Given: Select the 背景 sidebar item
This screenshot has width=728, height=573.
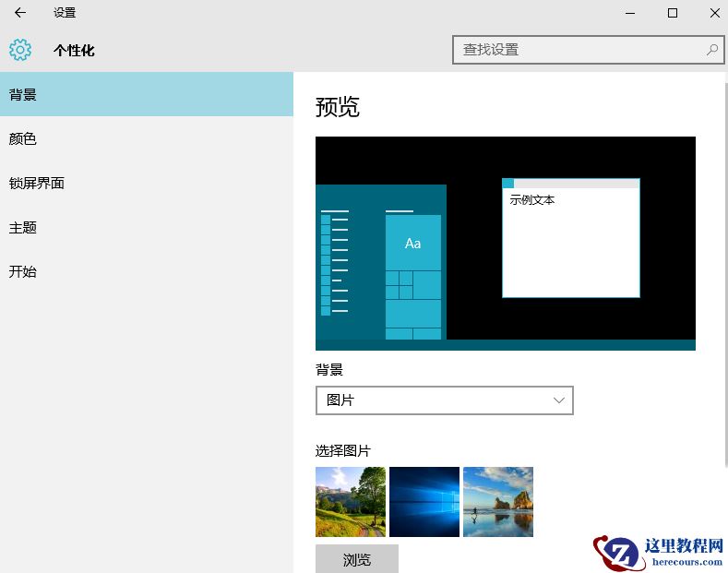Looking at the screenshot, I should [x=147, y=94].
